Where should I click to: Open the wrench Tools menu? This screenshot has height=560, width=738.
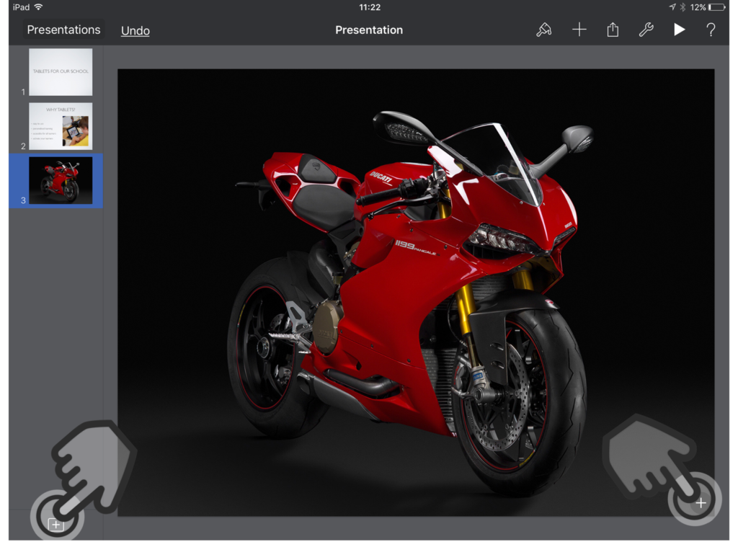point(646,30)
